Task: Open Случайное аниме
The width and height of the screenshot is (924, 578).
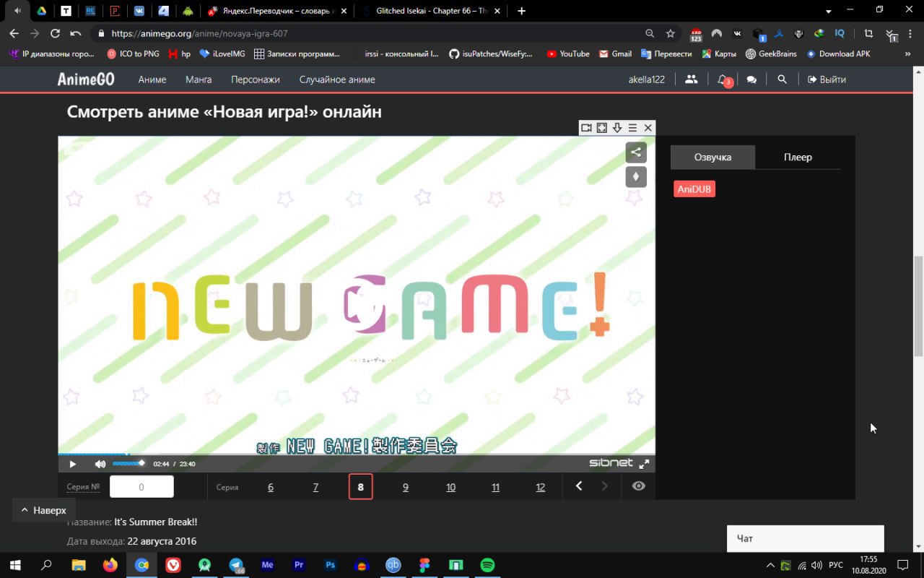Action: pos(337,79)
